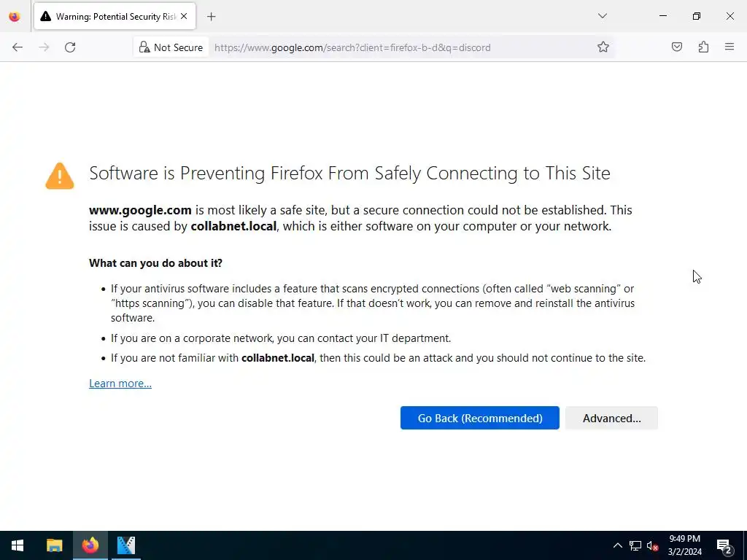Expand the List all tabs chevron
The width and height of the screenshot is (747, 560).
(603, 16)
